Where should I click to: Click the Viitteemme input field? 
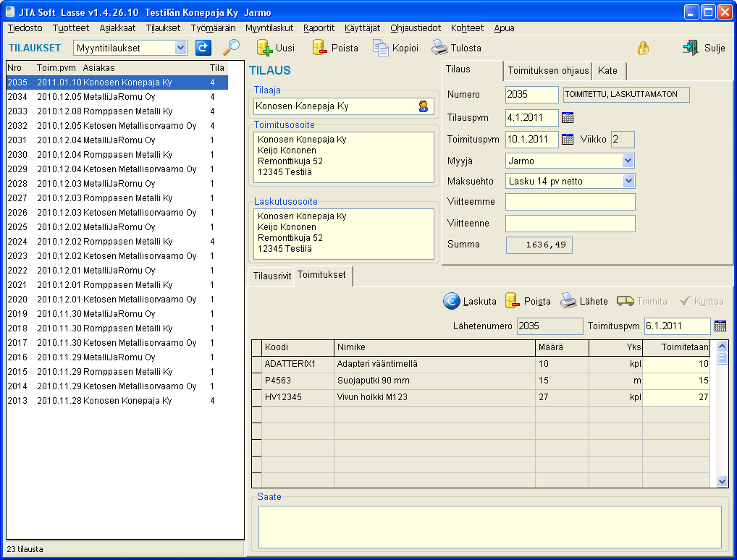[570, 202]
